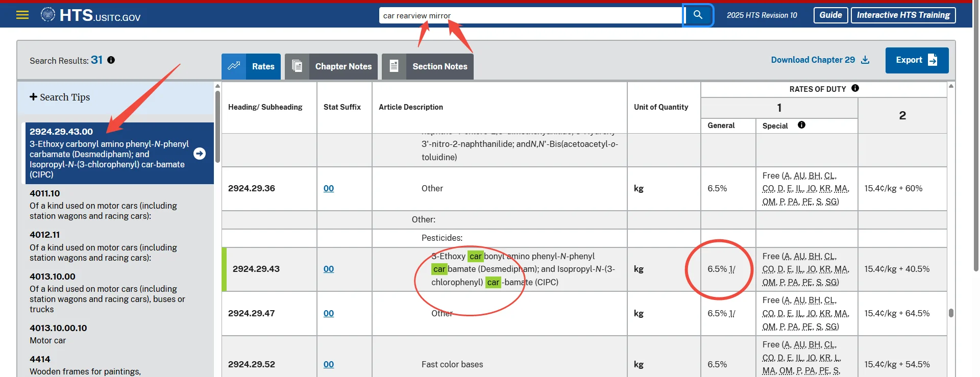Viewport: 980px width, 377px height.
Task: Click the Rates of Duty info icon
Action: 855,88
